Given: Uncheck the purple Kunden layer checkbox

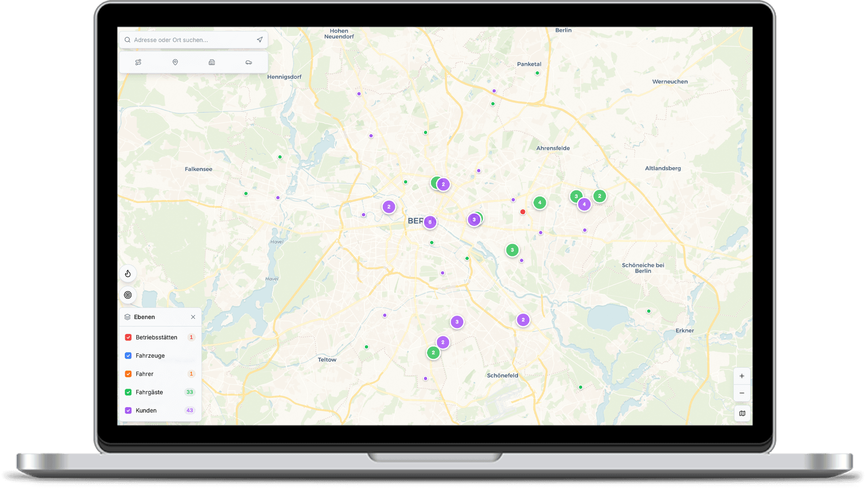Looking at the screenshot, I should click(128, 410).
